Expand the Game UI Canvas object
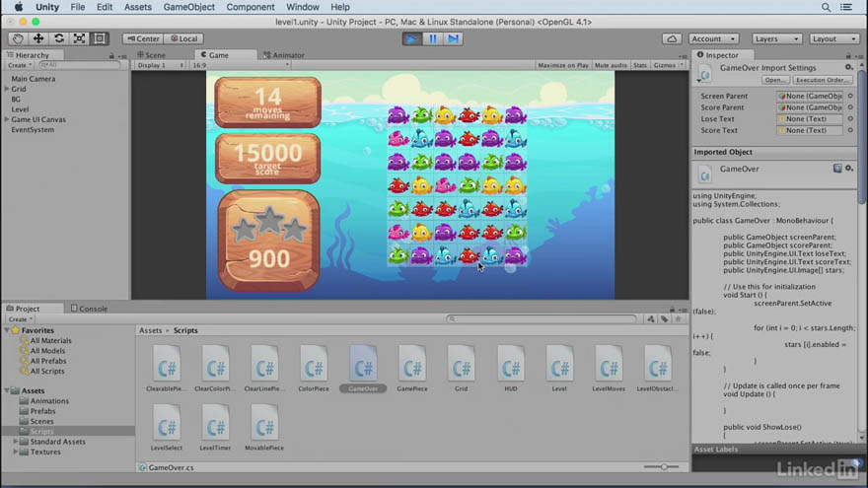 point(7,119)
